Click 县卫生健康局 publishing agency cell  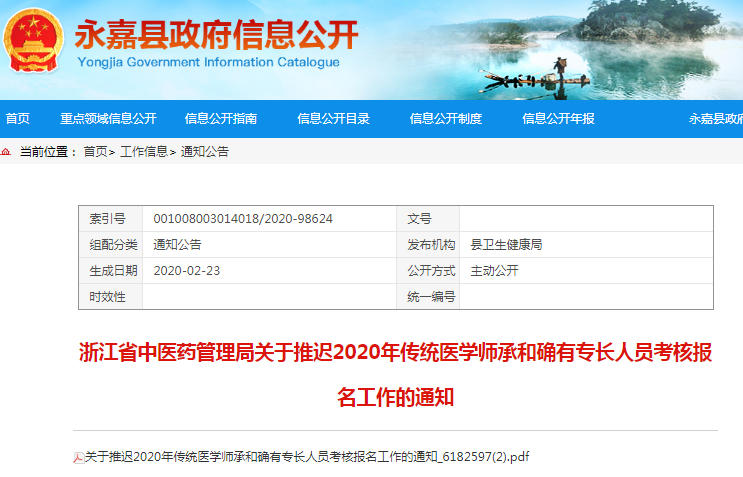tap(506, 244)
